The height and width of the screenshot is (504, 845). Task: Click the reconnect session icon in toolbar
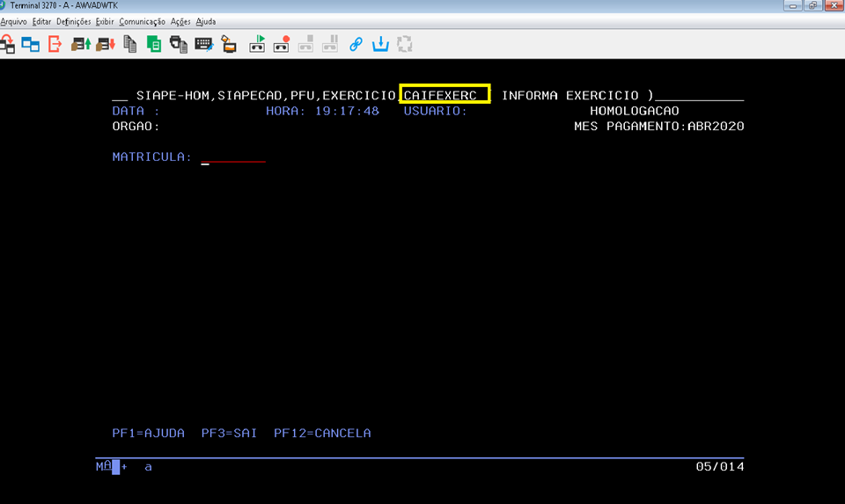point(8,43)
